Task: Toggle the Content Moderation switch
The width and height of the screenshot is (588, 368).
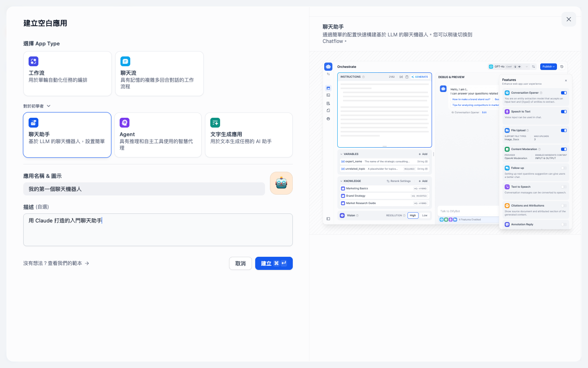Action: [564, 149]
